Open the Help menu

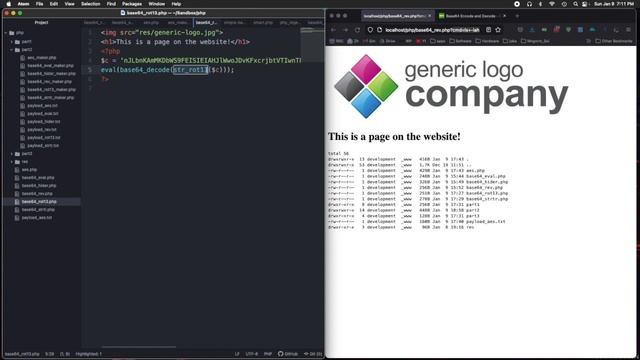(x=176, y=4)
